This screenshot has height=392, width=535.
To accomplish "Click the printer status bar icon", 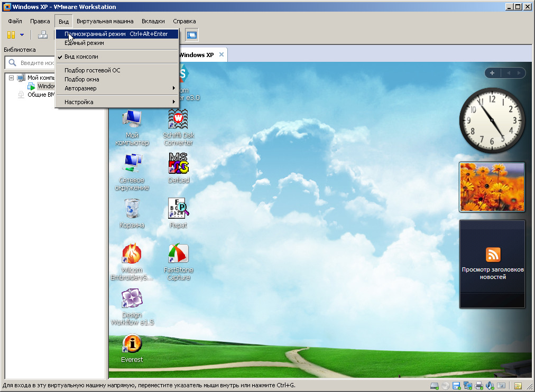I will (x=479, y=386).
